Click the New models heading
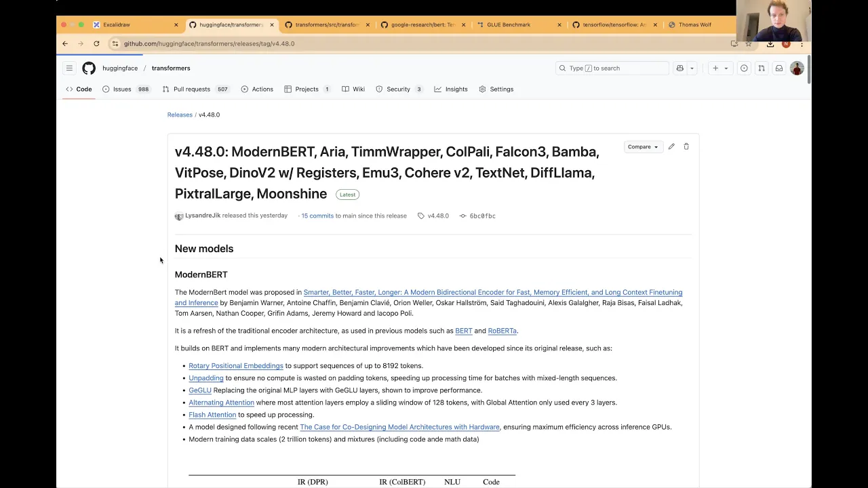 click(x=204, y=249)
